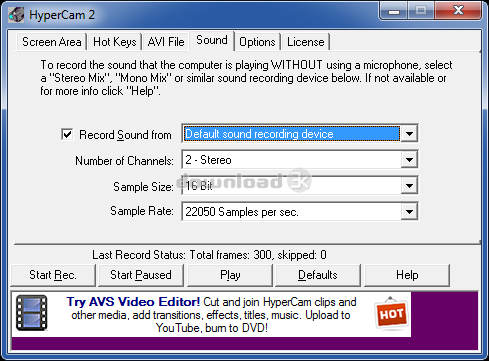Open the Number of Channels dropdown

pyautogui.click(x=300, y=160)
